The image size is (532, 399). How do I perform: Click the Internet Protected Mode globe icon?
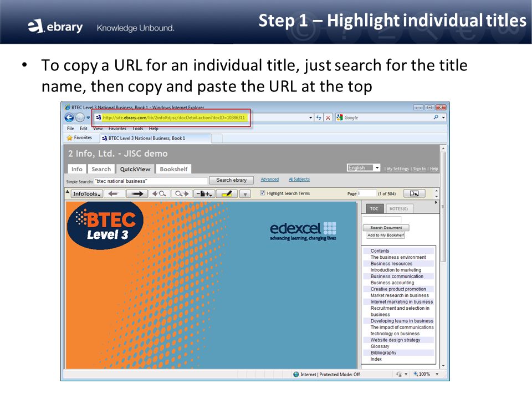pos(296,374)
